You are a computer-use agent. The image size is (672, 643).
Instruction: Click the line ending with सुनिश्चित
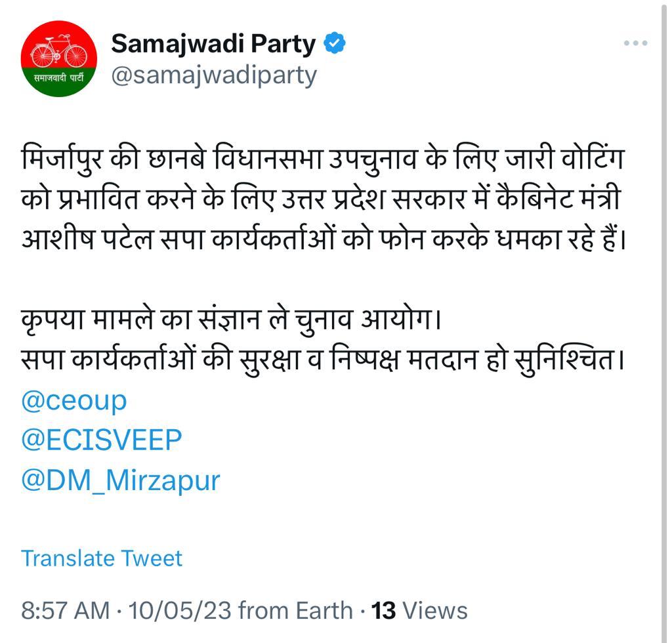tap(323, 359)
